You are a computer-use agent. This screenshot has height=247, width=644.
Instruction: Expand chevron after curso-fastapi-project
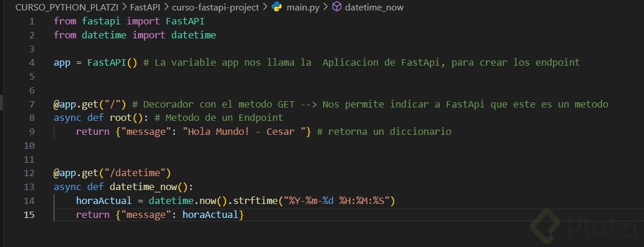(264, 8)
